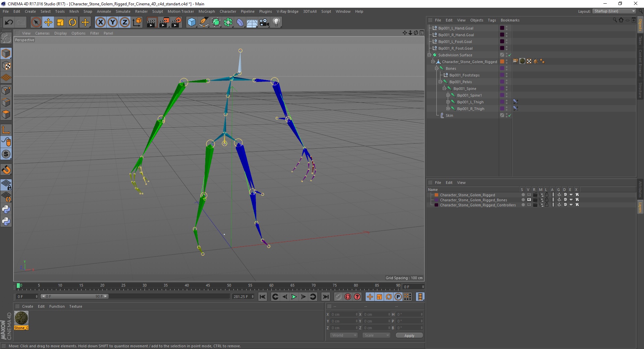Toggle Z axis lock

[125, 22]
